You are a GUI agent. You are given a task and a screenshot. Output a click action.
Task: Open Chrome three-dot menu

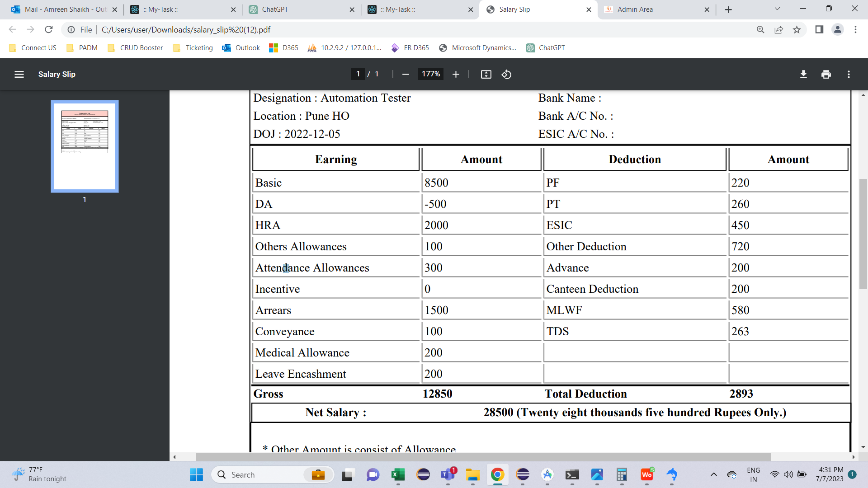coord(855,29)
